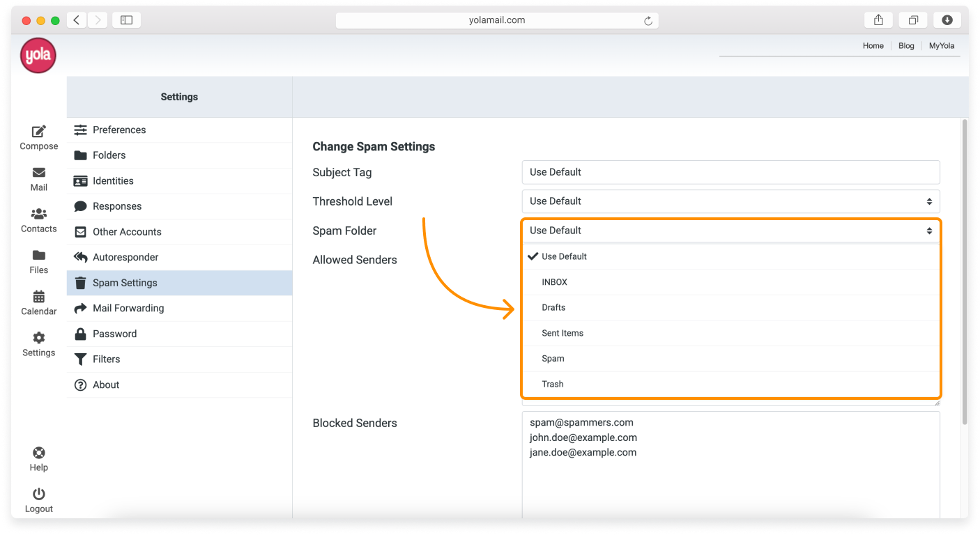
Task: Open Files folder icon in sidebar
Action: pyautogui.click(x=38, y=255)
